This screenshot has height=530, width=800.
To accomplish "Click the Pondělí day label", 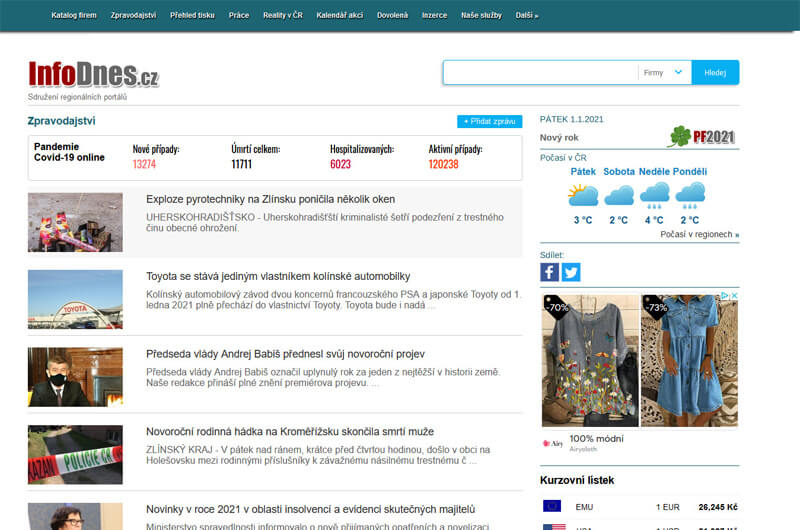I will [x=690, y=172].
